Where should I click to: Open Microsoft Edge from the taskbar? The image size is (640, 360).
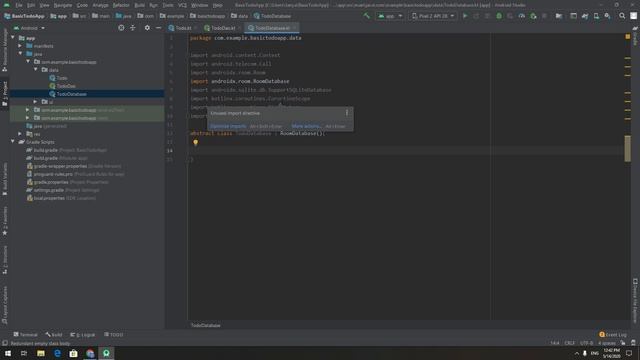(57, 353)
